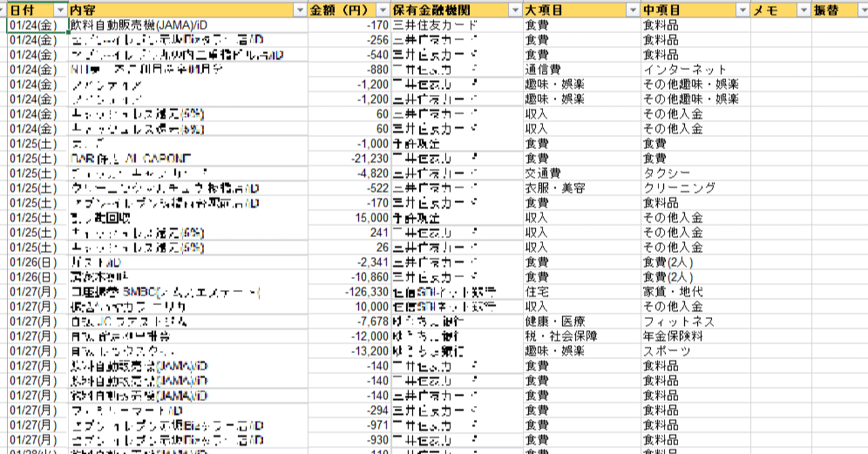Select the cell containing -540
868x454 pixels.
tap(349, 55)
